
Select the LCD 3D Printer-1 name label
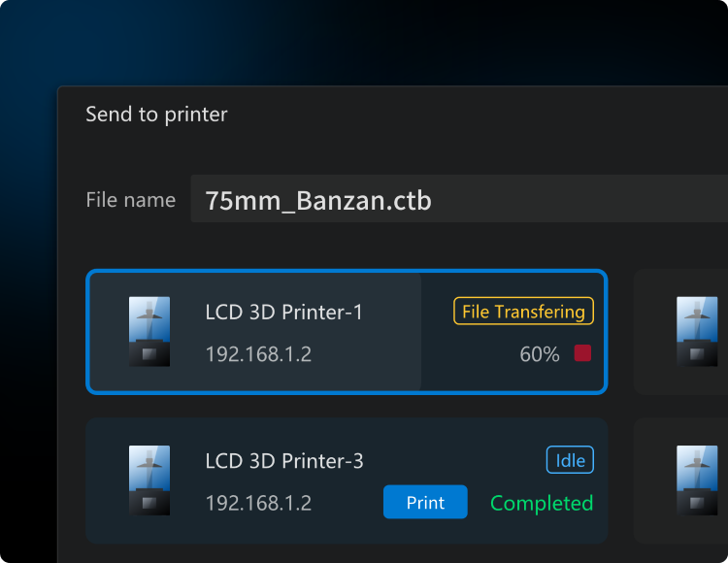pos(283,312)
